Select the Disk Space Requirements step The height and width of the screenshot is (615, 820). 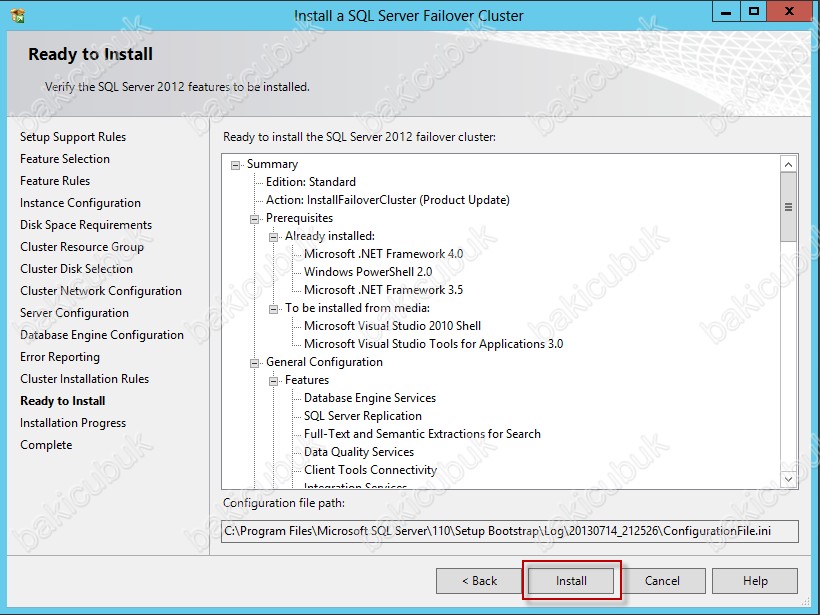(86, 225)
